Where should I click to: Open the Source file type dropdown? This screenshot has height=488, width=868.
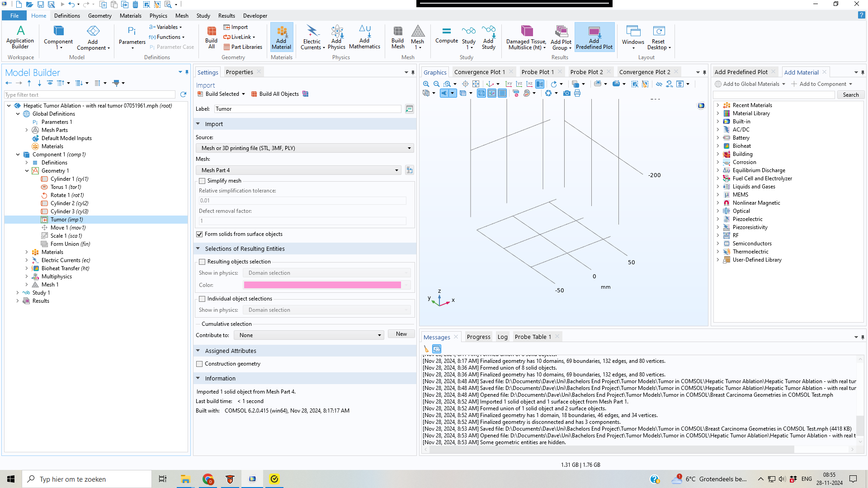(x=305, y=148)
